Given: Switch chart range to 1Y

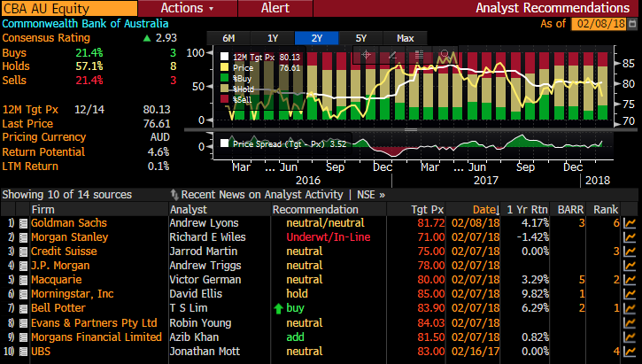Looking at the screenshot, I should click(273, 38).
